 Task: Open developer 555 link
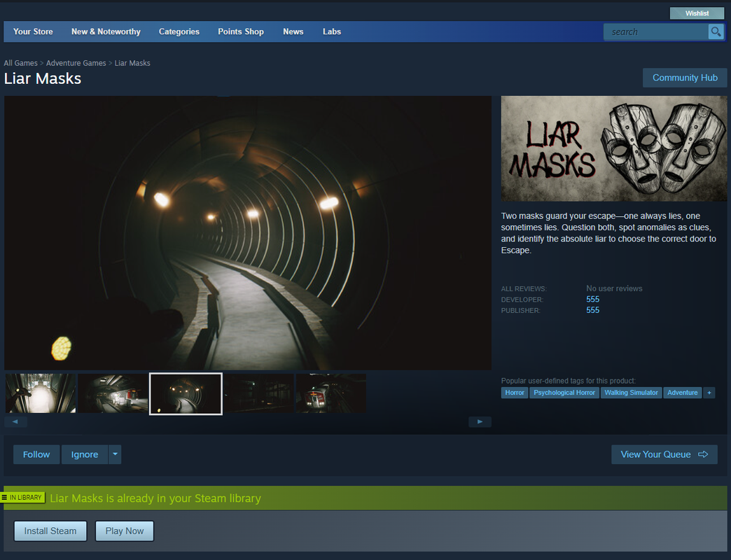click(592, 299)
